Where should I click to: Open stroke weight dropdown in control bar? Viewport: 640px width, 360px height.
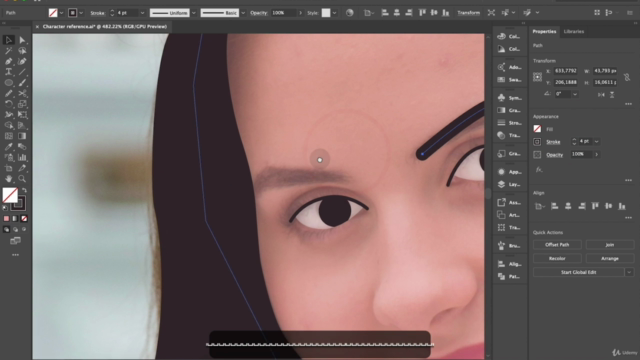point(142,13)
